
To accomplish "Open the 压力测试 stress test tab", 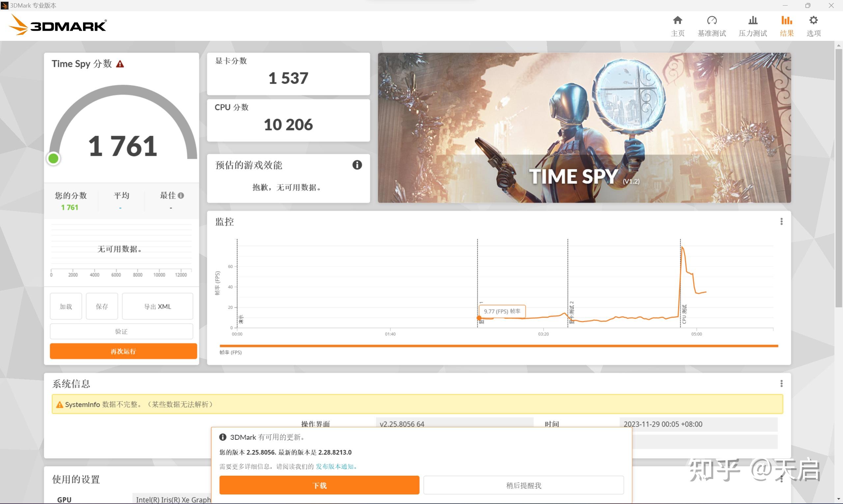I will tap(753, 26).
